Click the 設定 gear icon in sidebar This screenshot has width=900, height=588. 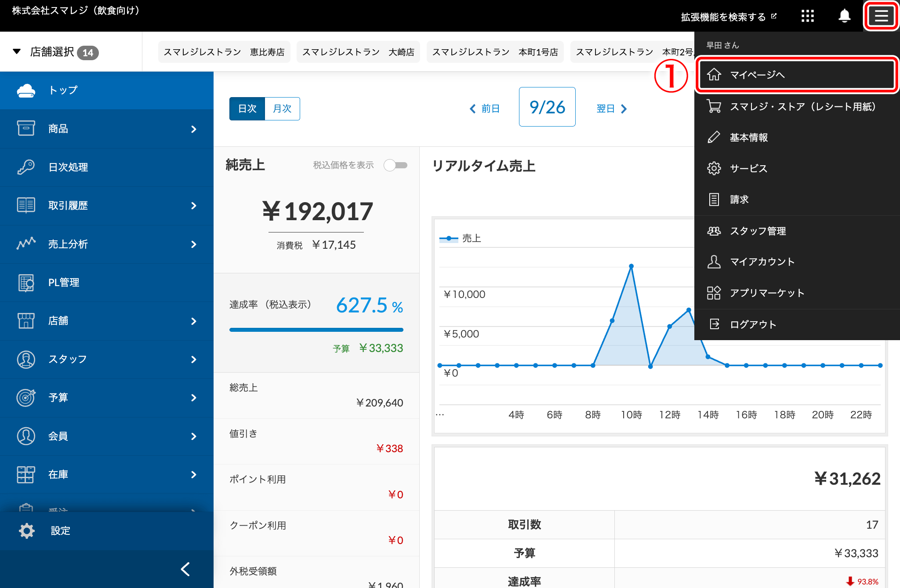coord(27,530)
